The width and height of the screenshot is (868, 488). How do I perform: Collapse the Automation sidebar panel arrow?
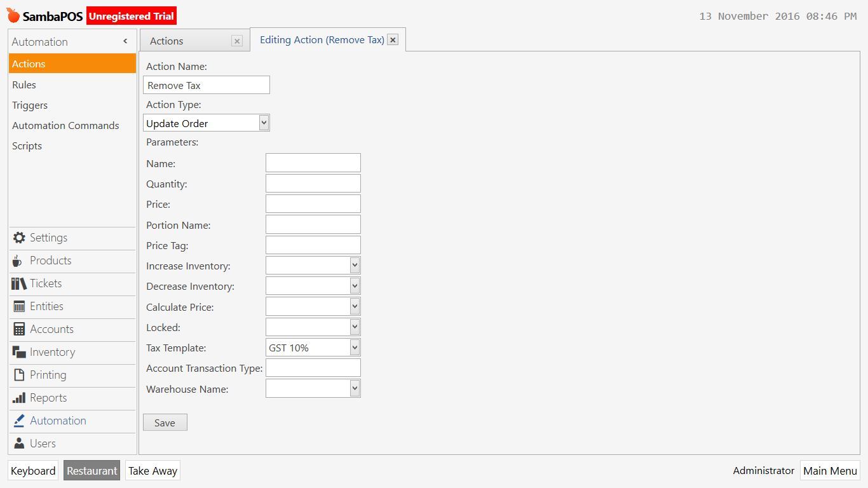coord(125,41)
